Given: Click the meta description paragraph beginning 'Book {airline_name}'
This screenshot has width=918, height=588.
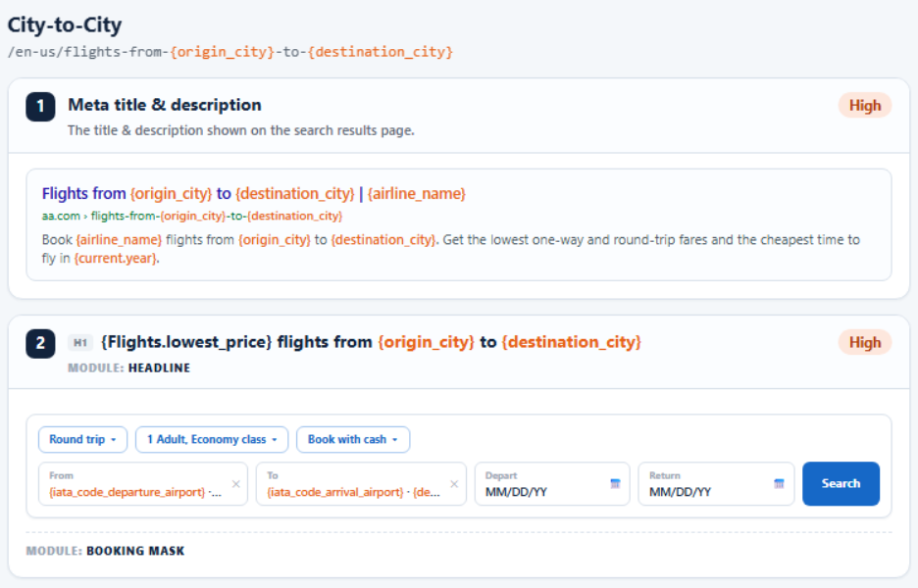Looking at the screenshot, I should coord(451,249).
